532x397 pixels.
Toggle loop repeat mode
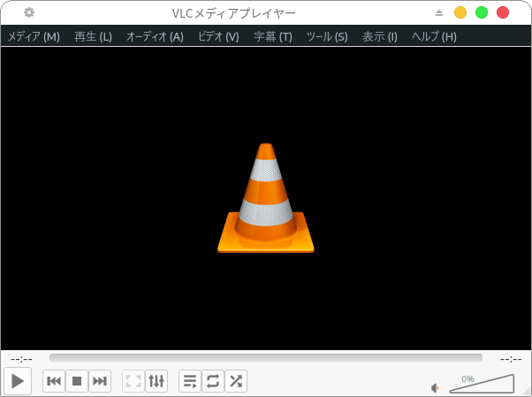click(x=213, y=381)
